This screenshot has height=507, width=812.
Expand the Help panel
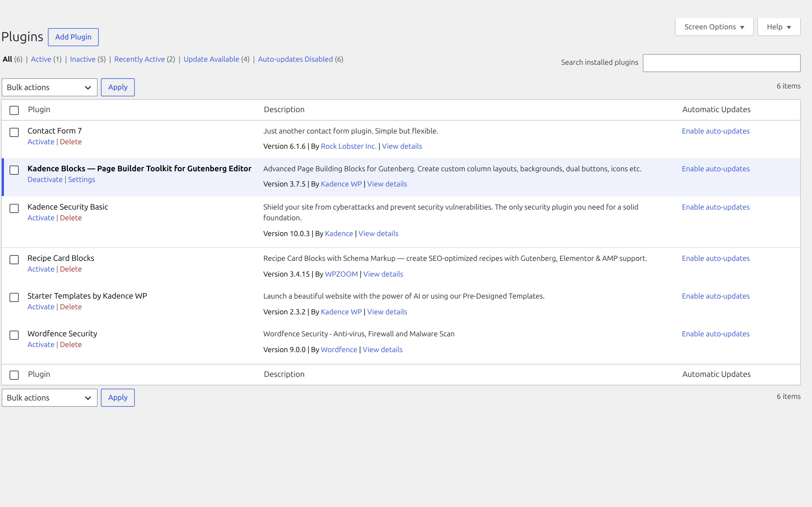coord(779,27)
